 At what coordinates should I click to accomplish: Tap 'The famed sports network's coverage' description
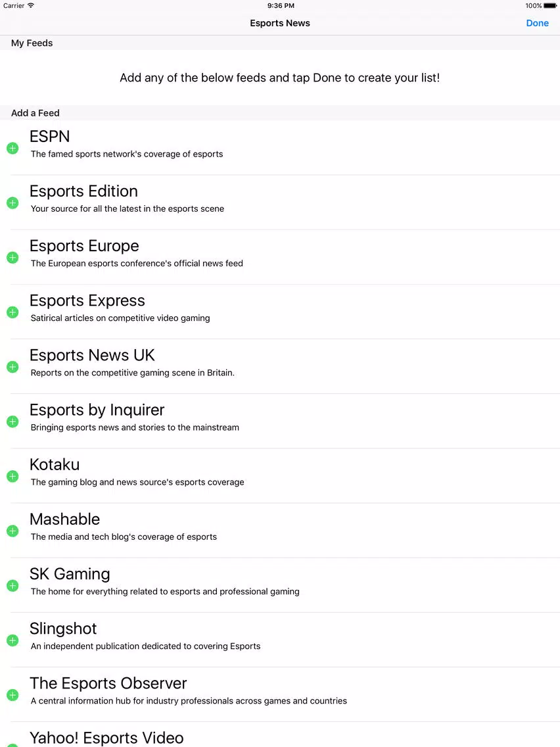click(127, 154)
